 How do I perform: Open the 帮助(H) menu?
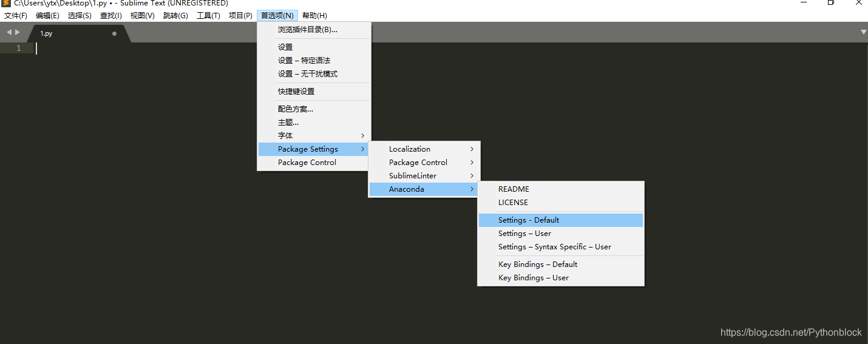point(314,15)
